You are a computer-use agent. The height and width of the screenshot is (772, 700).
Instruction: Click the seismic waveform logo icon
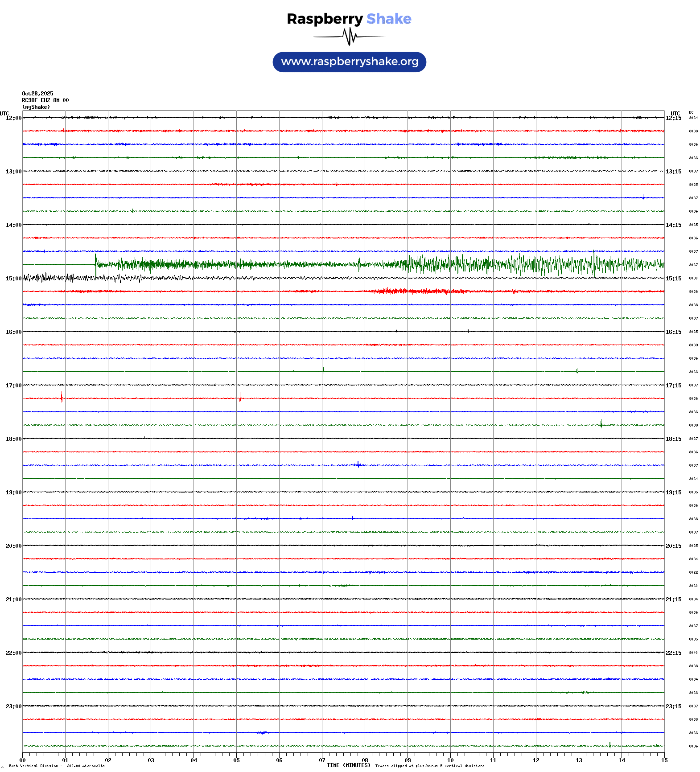point(349,37)
